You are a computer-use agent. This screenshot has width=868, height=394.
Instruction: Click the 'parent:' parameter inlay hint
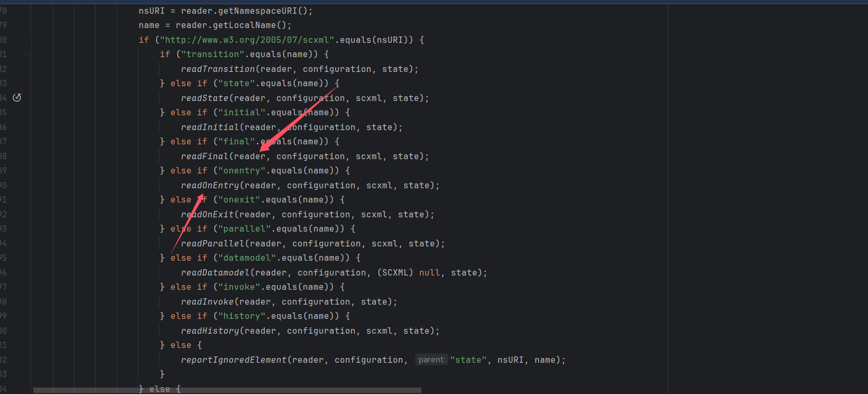pyautogui.click(x=432, y=360)
